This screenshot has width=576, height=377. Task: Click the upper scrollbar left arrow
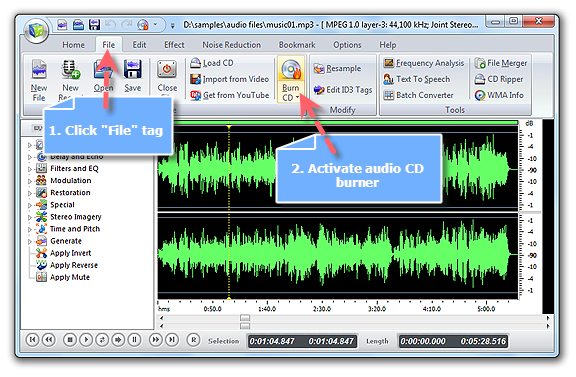point(162,318)
